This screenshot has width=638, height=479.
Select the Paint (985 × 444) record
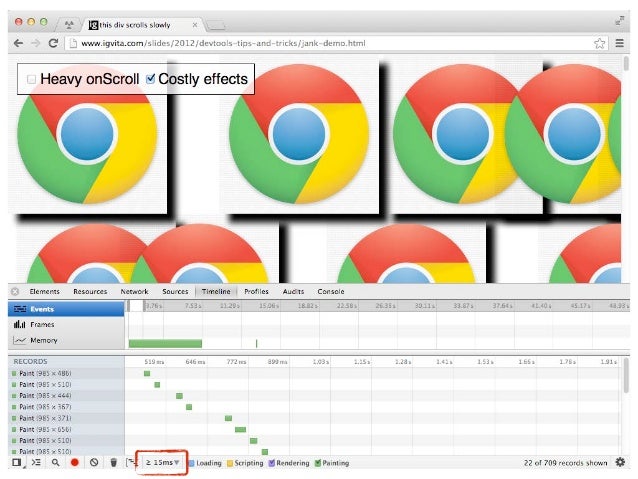(x=66, y=396)
